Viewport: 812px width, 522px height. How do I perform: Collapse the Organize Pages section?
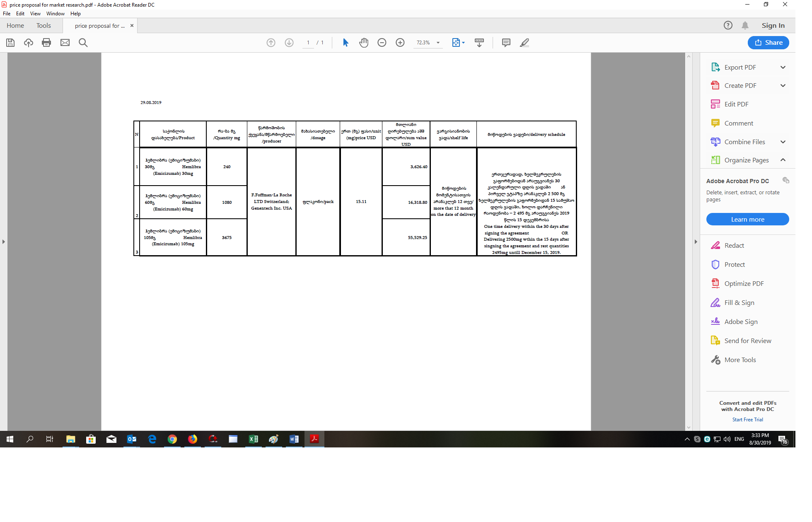783,160
